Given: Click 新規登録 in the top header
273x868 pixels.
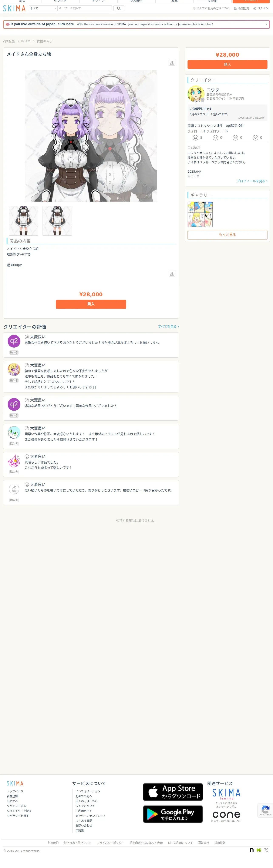Looking at the screenshot, I should click(x=242, y=9).
